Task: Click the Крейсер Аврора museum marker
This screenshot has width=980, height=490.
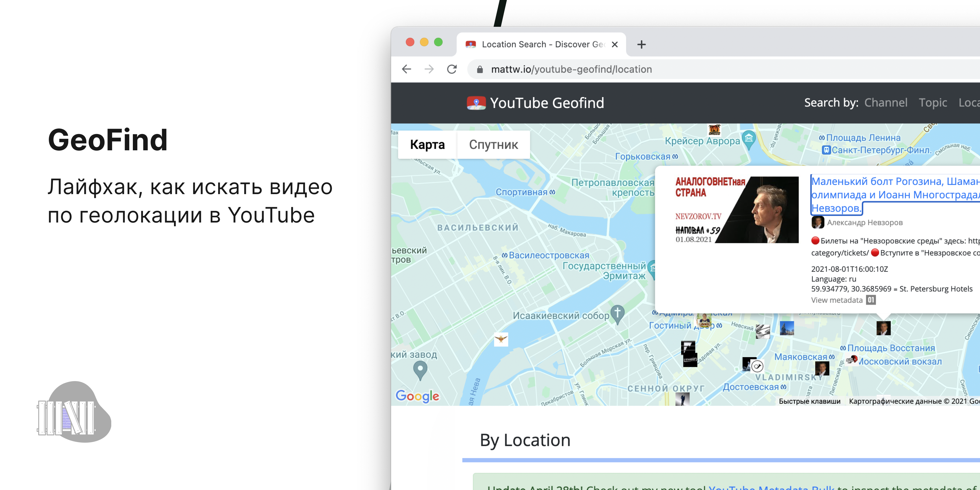Action: point(749,139)
